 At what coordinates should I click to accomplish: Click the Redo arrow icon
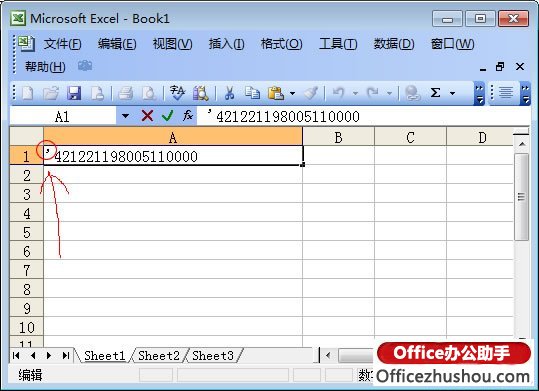click(373, 93)
